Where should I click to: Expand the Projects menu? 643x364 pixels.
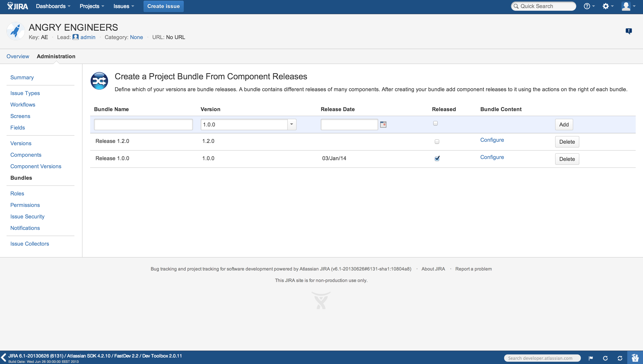point(92,6)
